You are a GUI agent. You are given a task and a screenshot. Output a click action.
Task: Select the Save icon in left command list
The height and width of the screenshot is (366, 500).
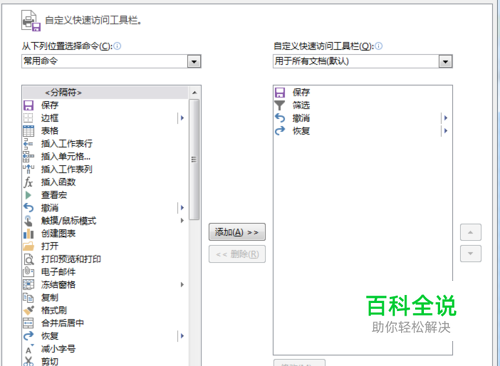[x=28, y=105]
